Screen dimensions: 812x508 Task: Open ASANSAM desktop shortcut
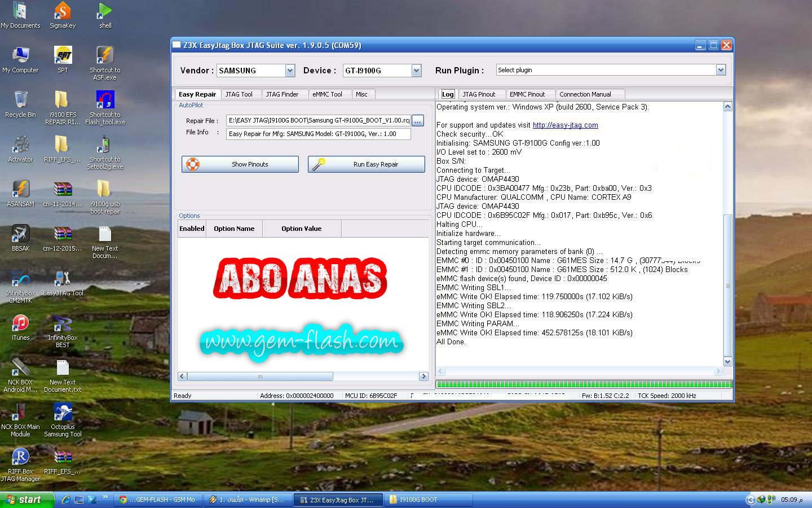(20, 194)
